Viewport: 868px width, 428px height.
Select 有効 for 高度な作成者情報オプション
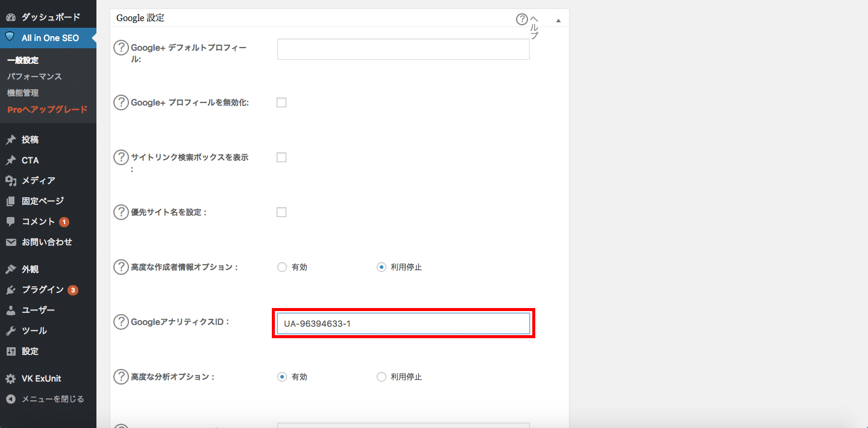[281, 267]
